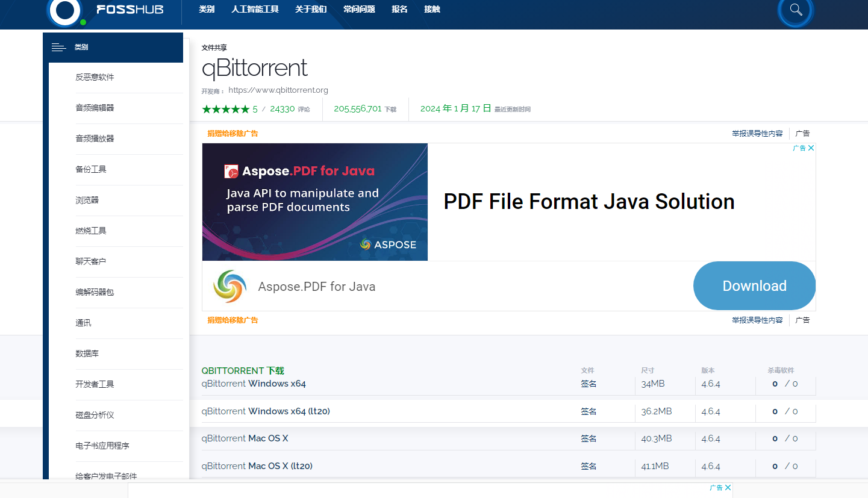Click the 40.3MB size cell
The height and width of the screenshot is (498, 868).
[657, 438]
